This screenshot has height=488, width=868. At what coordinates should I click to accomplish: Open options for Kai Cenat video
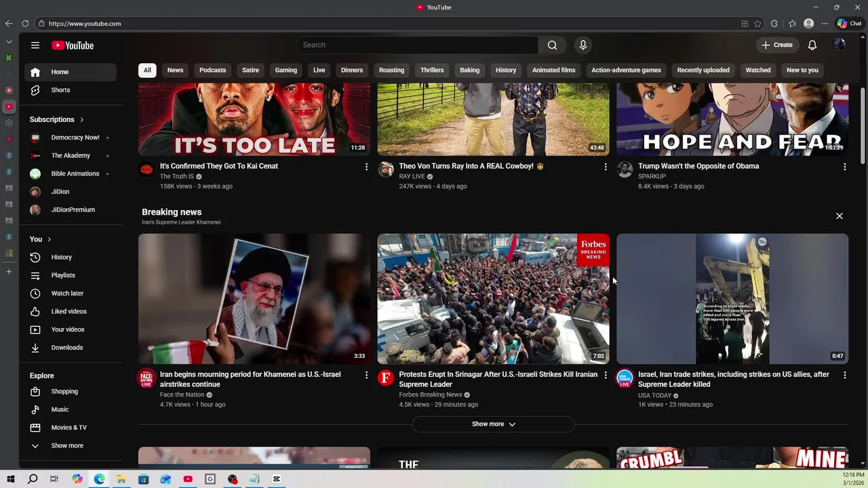[366, 167]
